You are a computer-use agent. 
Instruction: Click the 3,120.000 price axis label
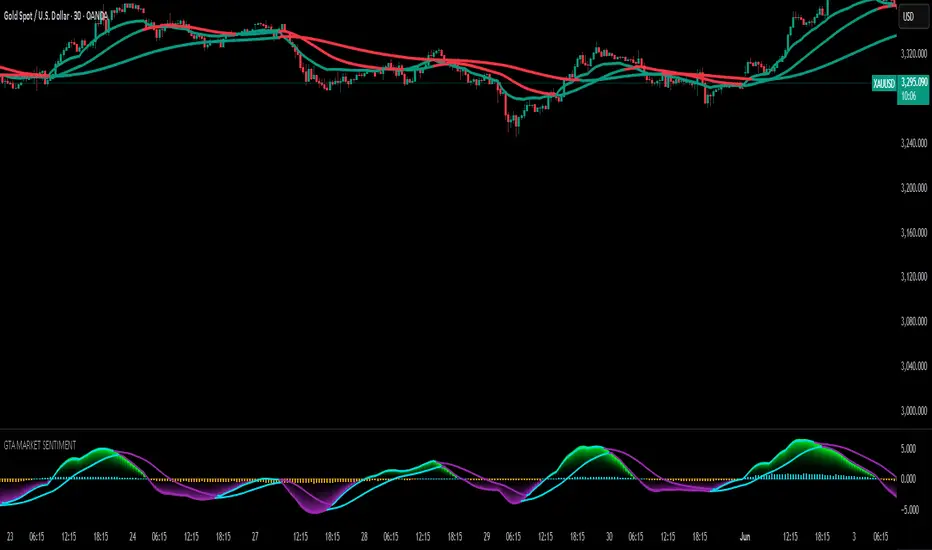[x=914, y=277]
